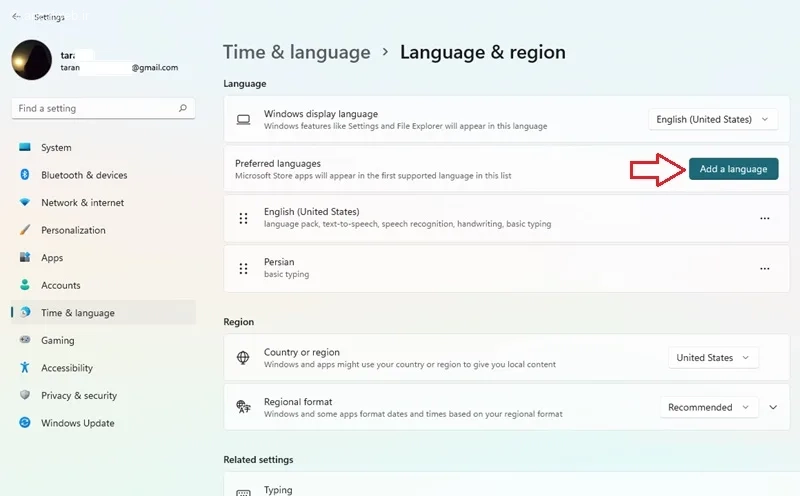Click the Find a setting search field
This screenshot has width=800, height=496.
103,108
